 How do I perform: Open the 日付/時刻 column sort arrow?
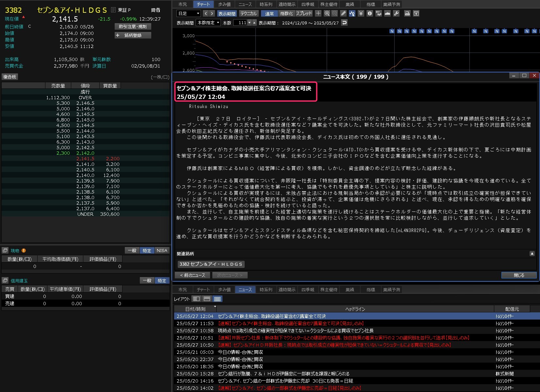215,307
